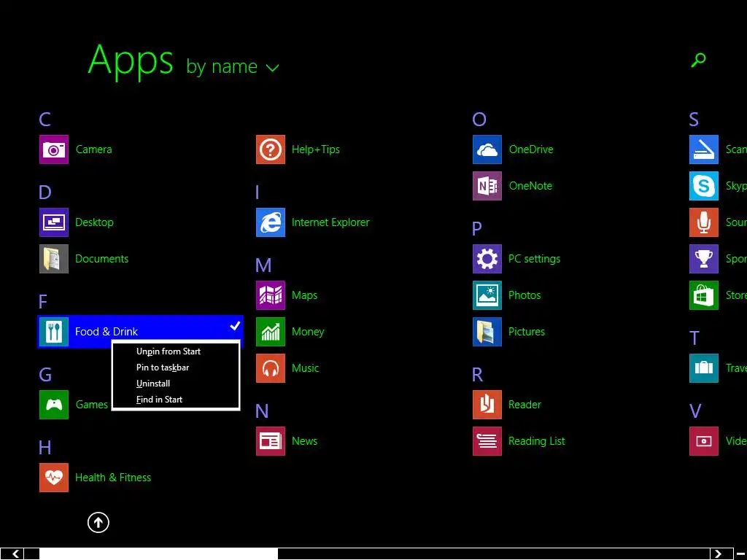Click the 'Money' label
Screen dimensions: 747x560
pyautogui.click(x=309, y=332)
